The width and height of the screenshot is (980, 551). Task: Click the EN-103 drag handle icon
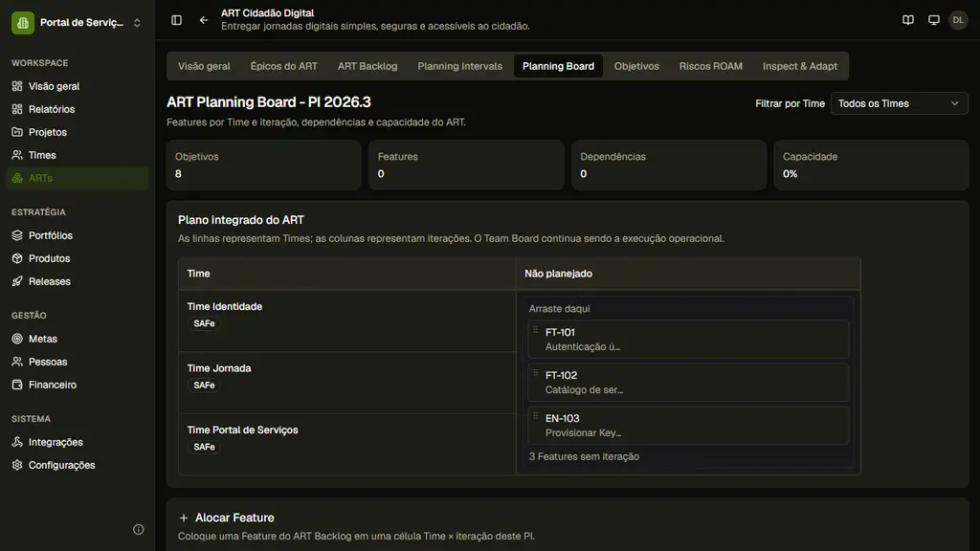pyautogui.click(x=536, y=416)
